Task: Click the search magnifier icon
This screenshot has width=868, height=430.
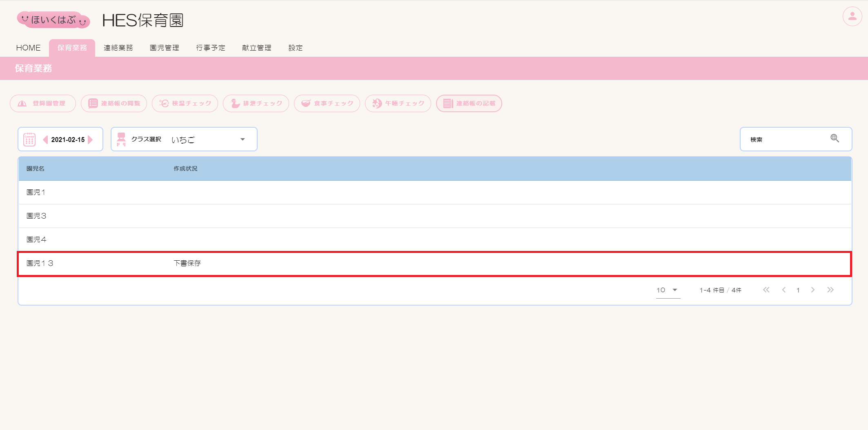Action: click(835, 139)
